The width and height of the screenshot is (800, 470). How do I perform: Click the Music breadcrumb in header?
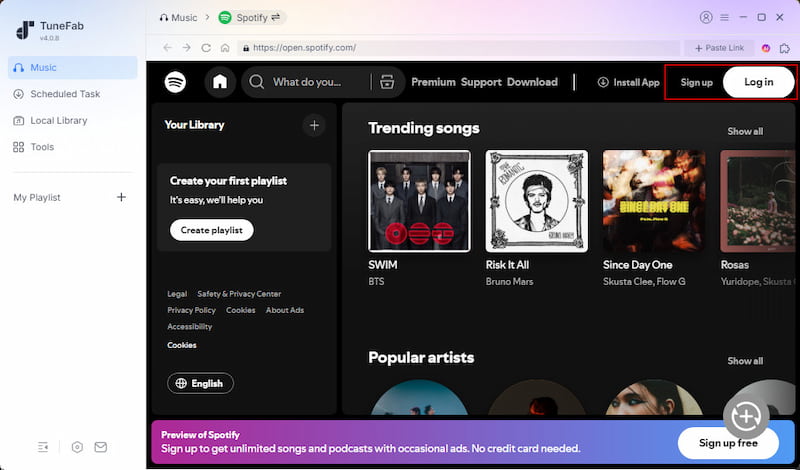click(x=178, y=18)
